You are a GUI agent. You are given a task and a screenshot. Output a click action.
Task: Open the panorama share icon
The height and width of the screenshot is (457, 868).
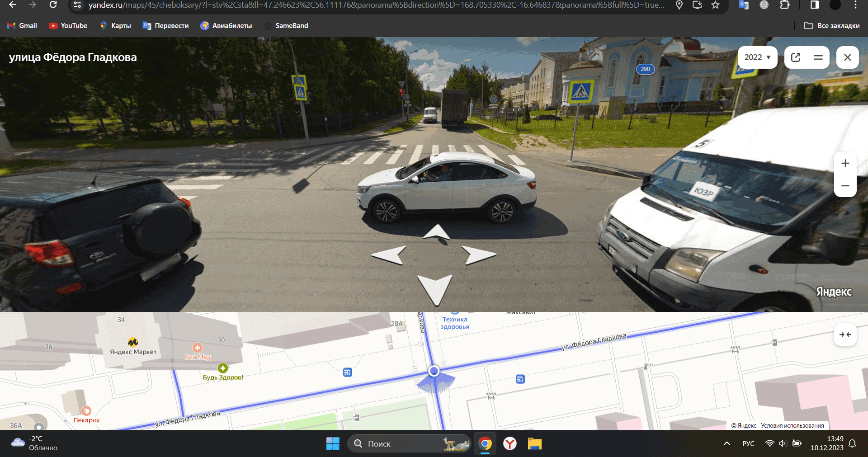point(796,57)
